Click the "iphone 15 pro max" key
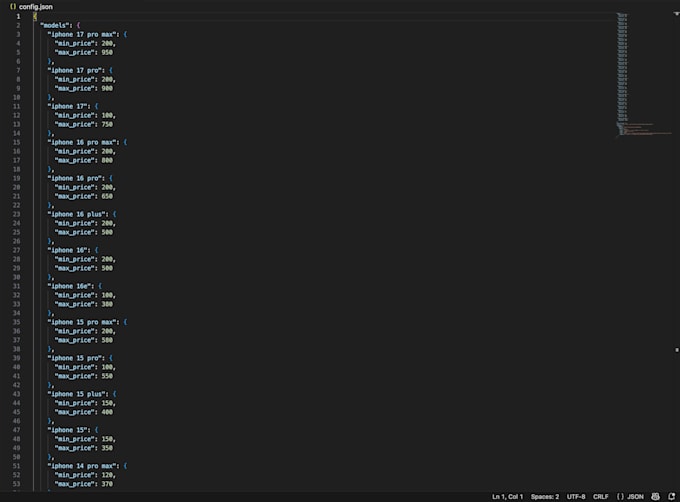The image size is (680, 502). coord(83,322)
